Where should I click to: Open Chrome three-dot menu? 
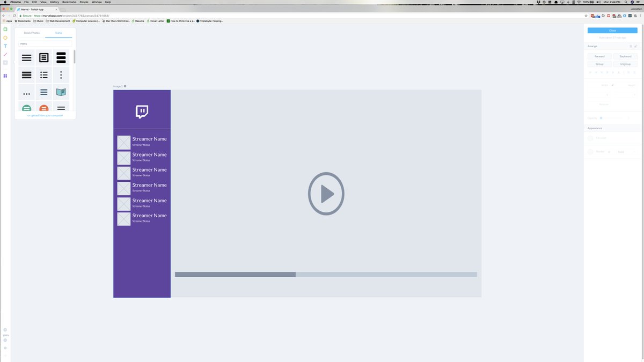[640, 16]
